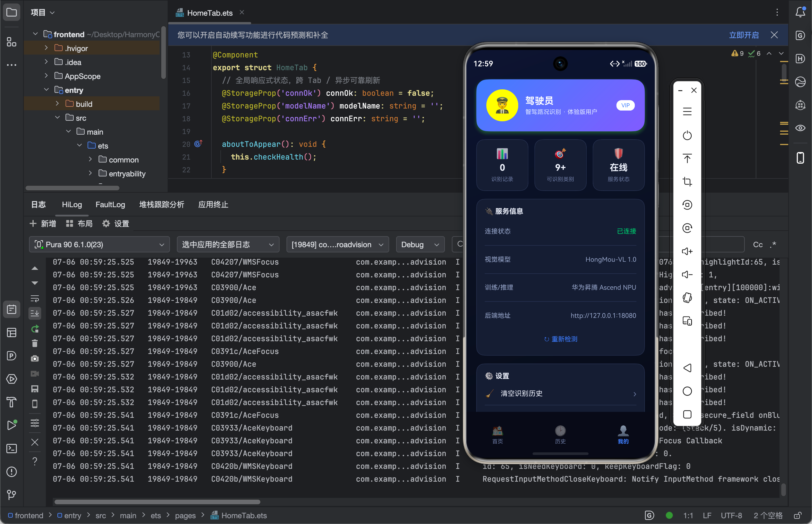This screenshot has height=524, width=812.
Task: Expand the .hvigor folder in project tree
Action: 46,48
